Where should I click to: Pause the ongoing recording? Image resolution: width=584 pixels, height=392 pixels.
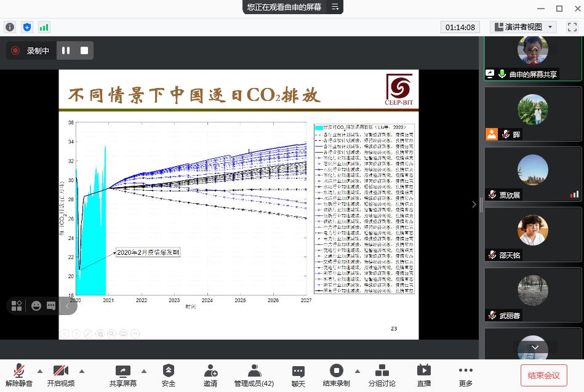click(x=66, y=50)
